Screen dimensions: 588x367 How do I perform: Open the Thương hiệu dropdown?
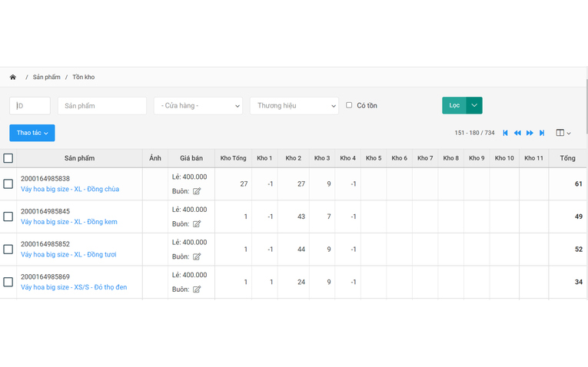pos(294,106)
